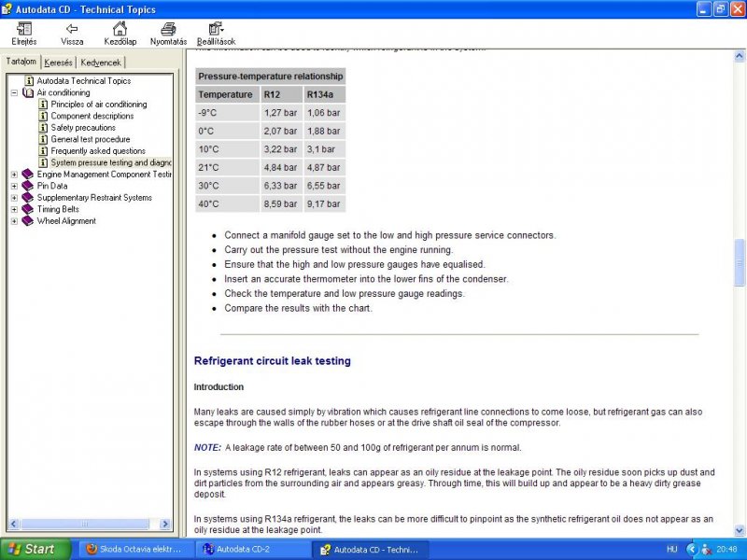This screenshot has width=747, height=560.
Task: Click the 20:48 system clock
Action: pyautogui.click(x=726, y=549)
